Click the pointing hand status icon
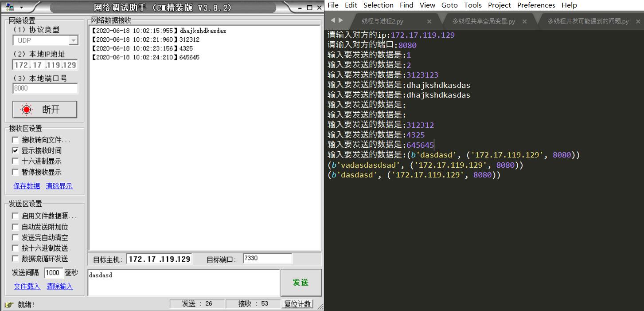Screen dimensions: 644x311 click(x=9, y=304)
